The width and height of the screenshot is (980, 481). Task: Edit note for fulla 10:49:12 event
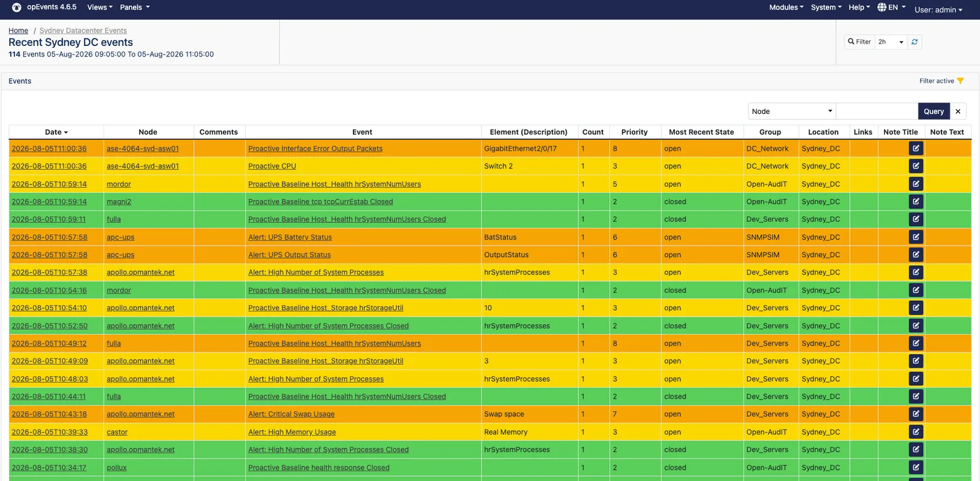point(916,344)
